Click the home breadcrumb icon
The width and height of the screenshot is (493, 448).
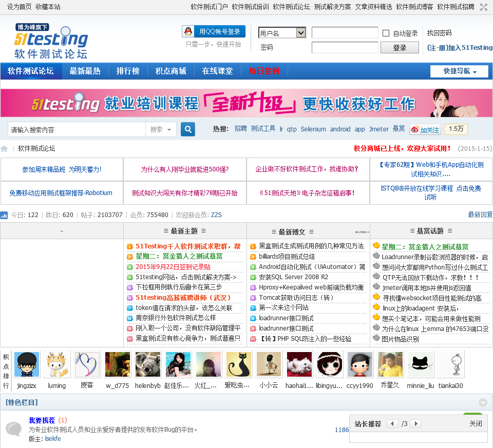(x=4, y=149)
